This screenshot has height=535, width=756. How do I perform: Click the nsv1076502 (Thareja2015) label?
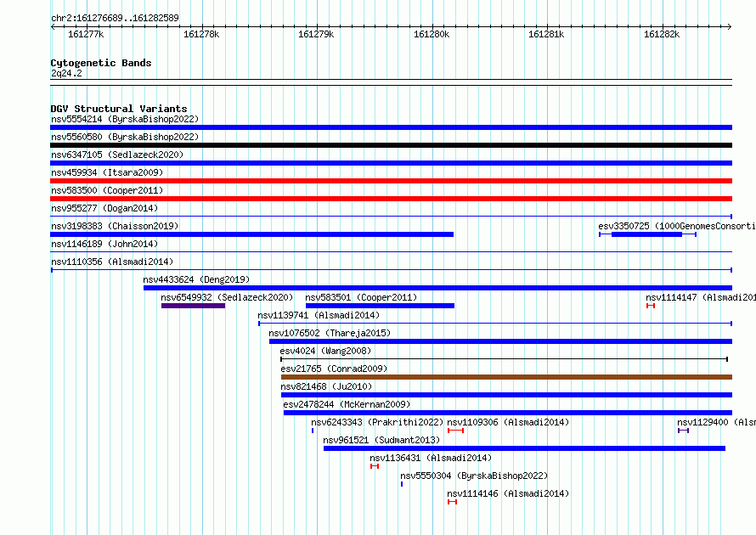[x=330, y=333]
